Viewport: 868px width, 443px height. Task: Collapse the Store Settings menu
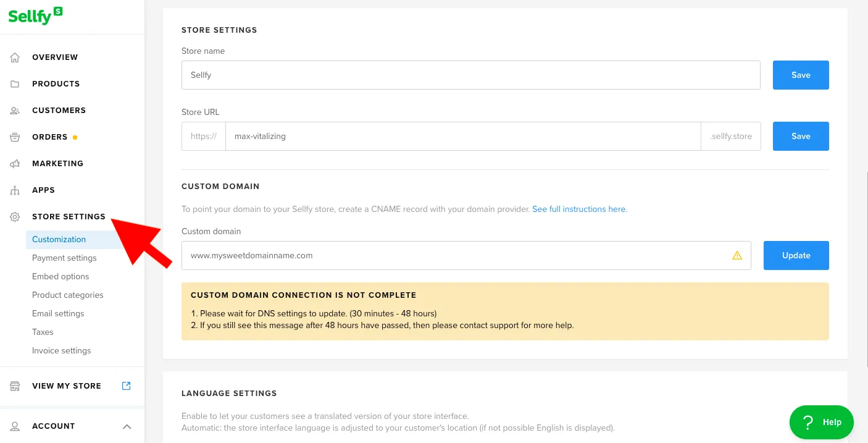(69, 217)
